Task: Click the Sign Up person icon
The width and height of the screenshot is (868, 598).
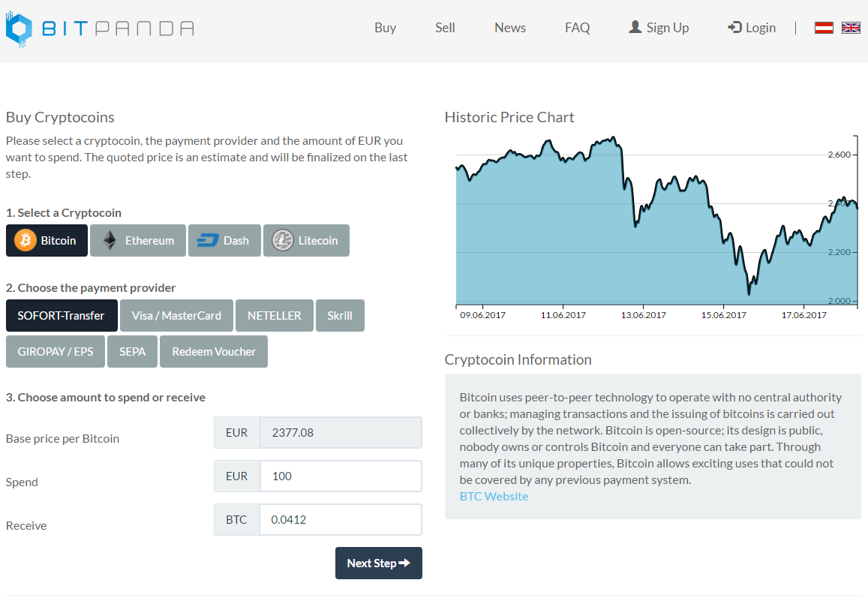Action: point(635,27)
